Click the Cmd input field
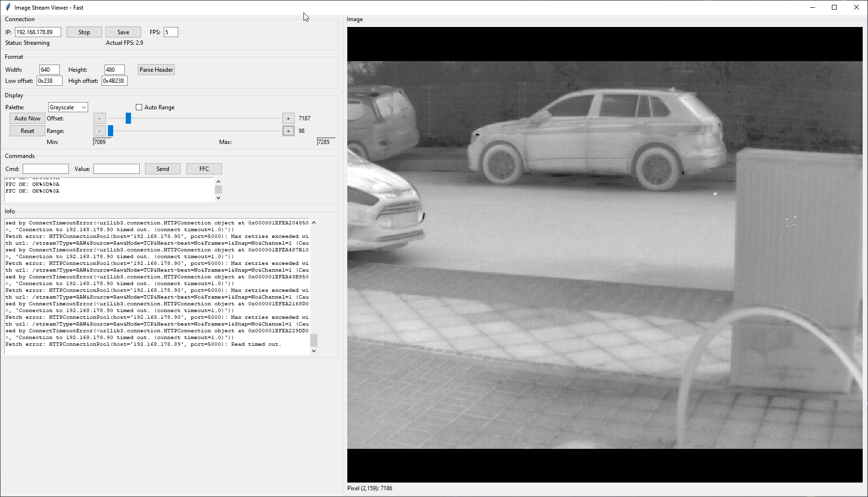 tap(46, 169)
